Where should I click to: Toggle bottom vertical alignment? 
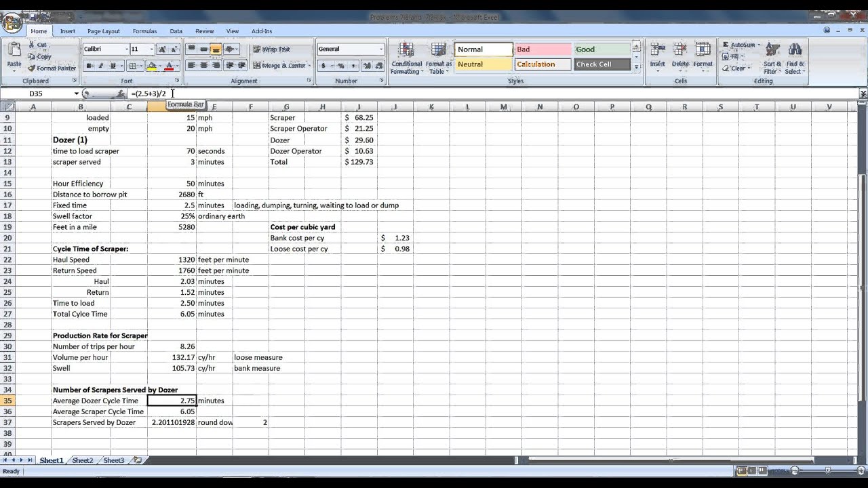216,49
